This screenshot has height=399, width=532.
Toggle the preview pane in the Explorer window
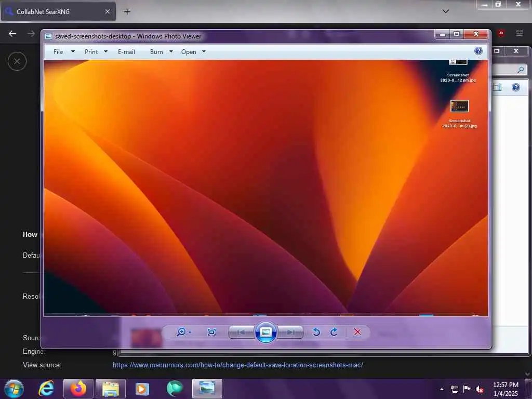(497, 87)
